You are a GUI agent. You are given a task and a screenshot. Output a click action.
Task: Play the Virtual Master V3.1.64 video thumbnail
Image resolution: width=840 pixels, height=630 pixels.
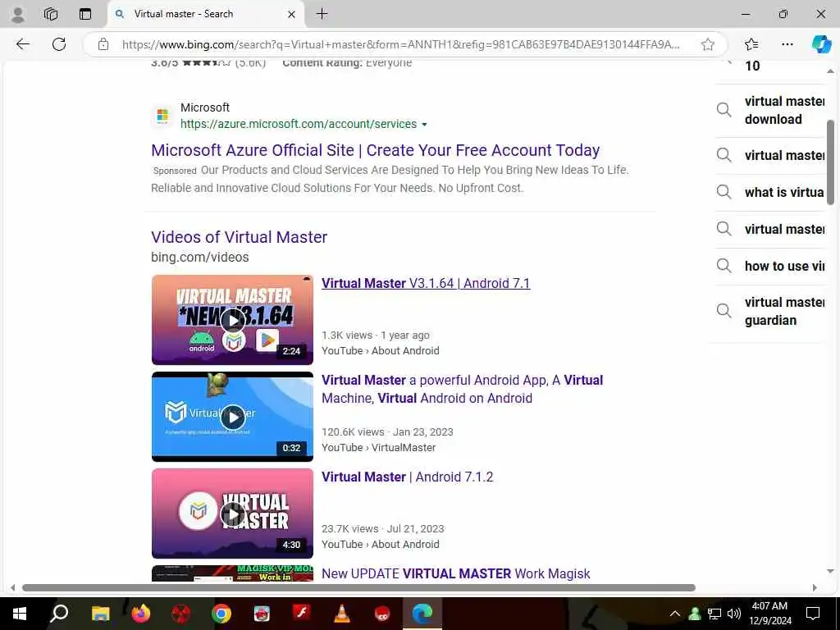pyautogui.click(x=232, y=320)
